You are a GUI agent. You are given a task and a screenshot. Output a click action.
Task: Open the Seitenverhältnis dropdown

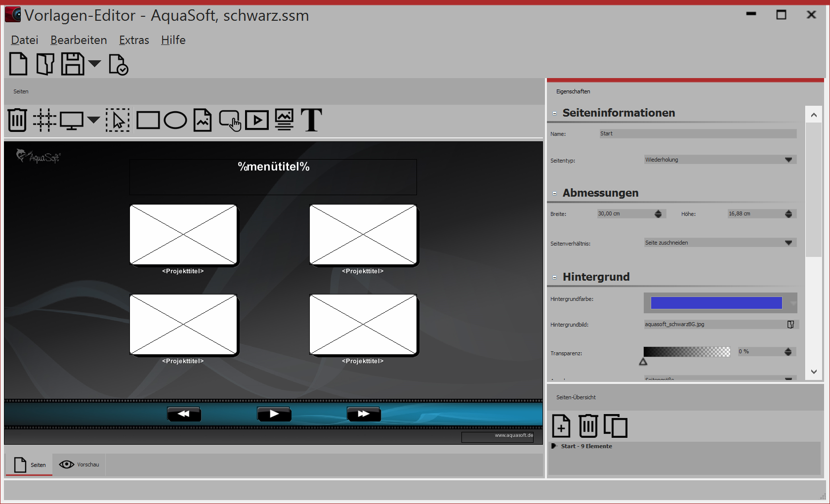788,242
